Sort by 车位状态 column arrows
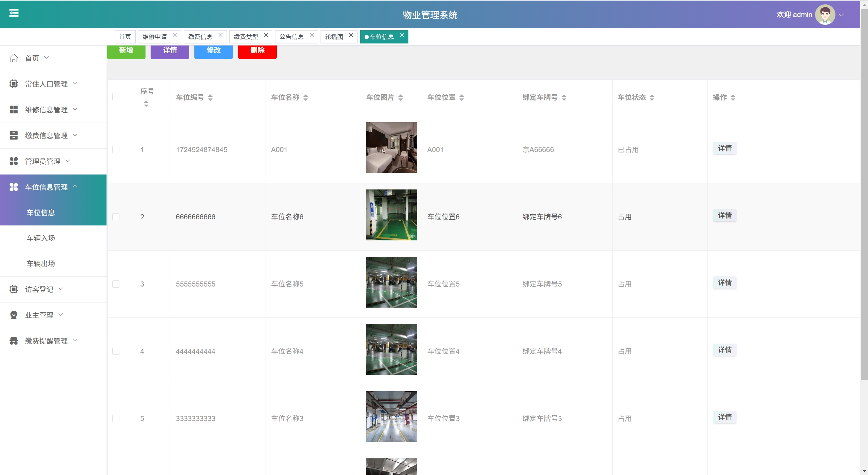868x475 pixels. click(652, 98)
